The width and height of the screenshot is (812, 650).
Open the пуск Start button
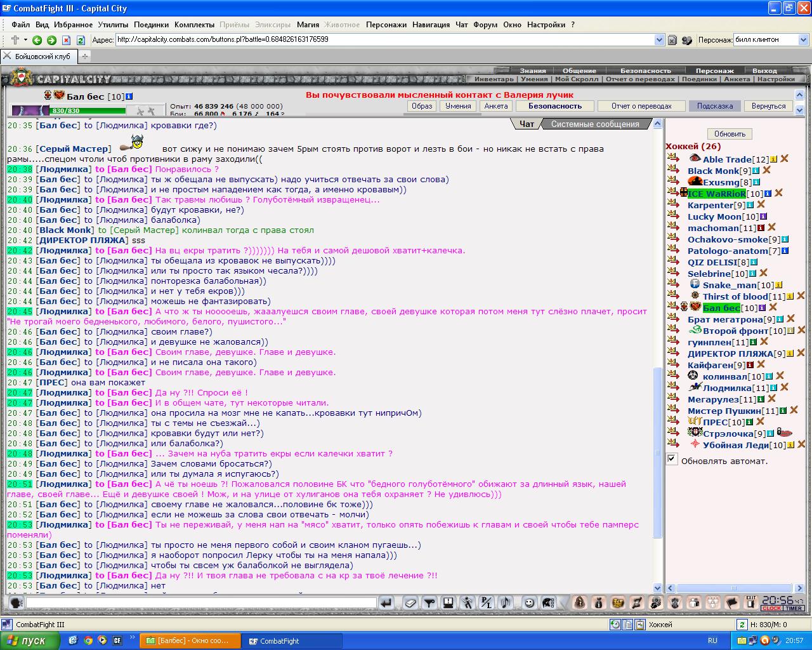pyautogui.click(x=30, y=640)
